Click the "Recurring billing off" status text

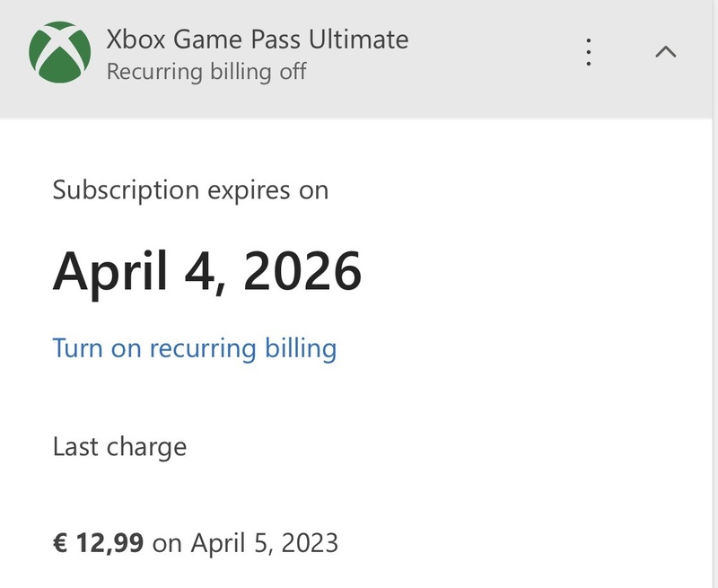pyautogui.click(x=206, y=72)
